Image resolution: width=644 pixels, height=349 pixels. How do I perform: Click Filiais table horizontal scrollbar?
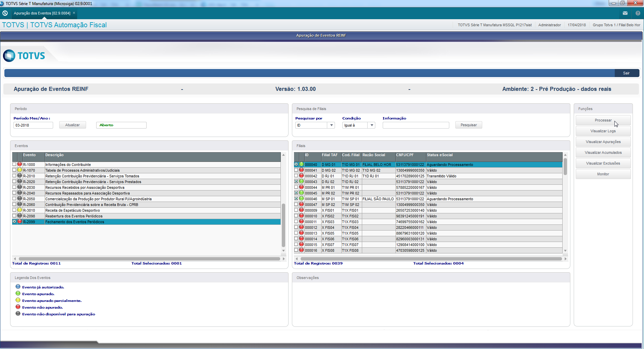[431, 259]
